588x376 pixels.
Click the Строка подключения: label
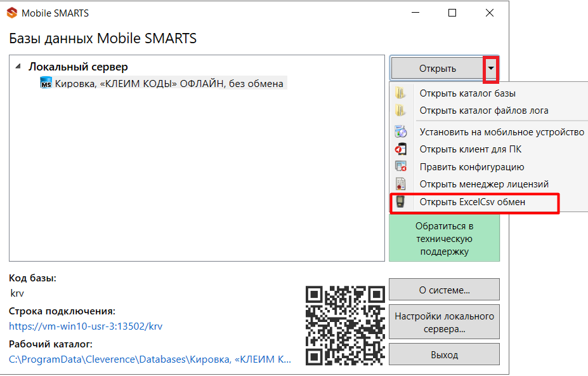tap(62, 311)
